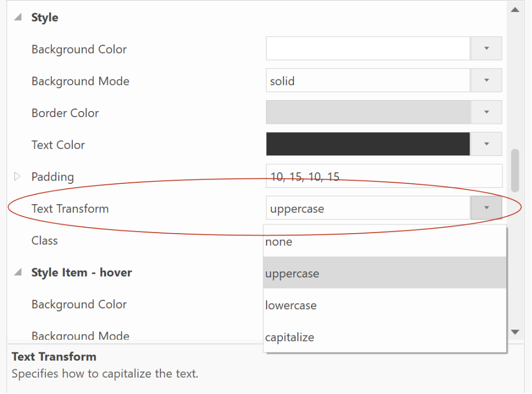532x394 pixels.
Task: Expand the Padding property triangle
Action: coord(17,176)
